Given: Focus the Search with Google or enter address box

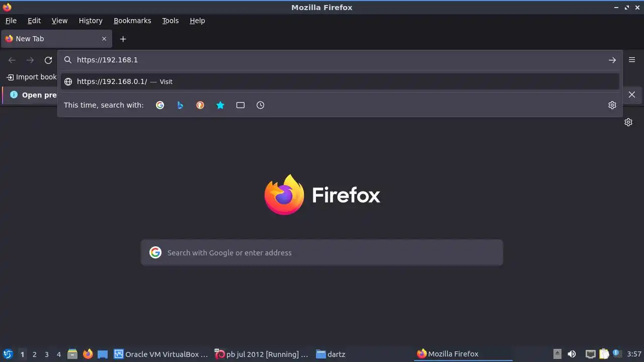Looking at the screenshot, I should pyautogui.click(x=322, y=252).
